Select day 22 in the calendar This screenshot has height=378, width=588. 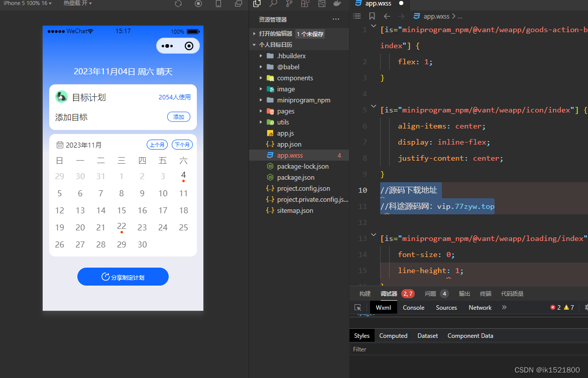tap(122, 227)
